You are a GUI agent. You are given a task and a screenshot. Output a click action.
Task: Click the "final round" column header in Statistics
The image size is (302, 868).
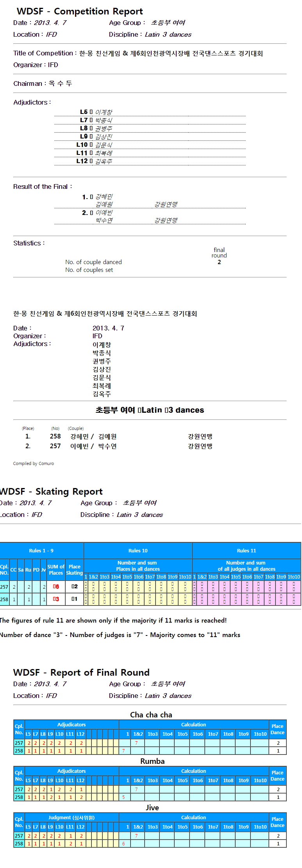[x=219, y=253]
